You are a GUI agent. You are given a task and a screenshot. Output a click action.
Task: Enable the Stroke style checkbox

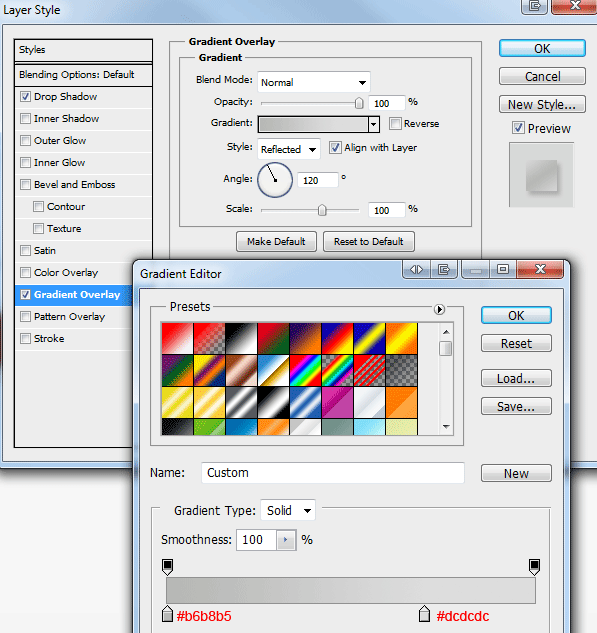[25, 338]
